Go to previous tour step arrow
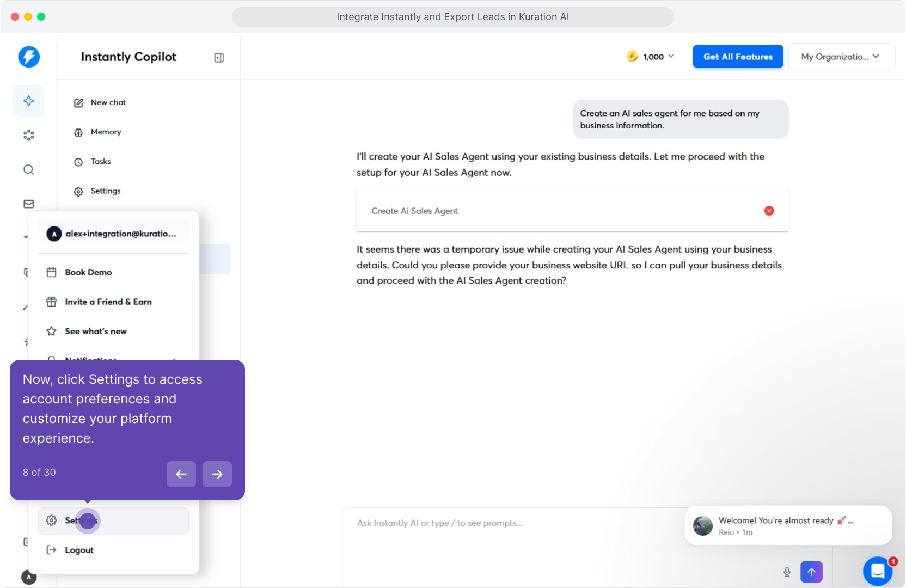The width and height of the screenshot is (906, 588). pyautogui.click(x=181, y=474)
